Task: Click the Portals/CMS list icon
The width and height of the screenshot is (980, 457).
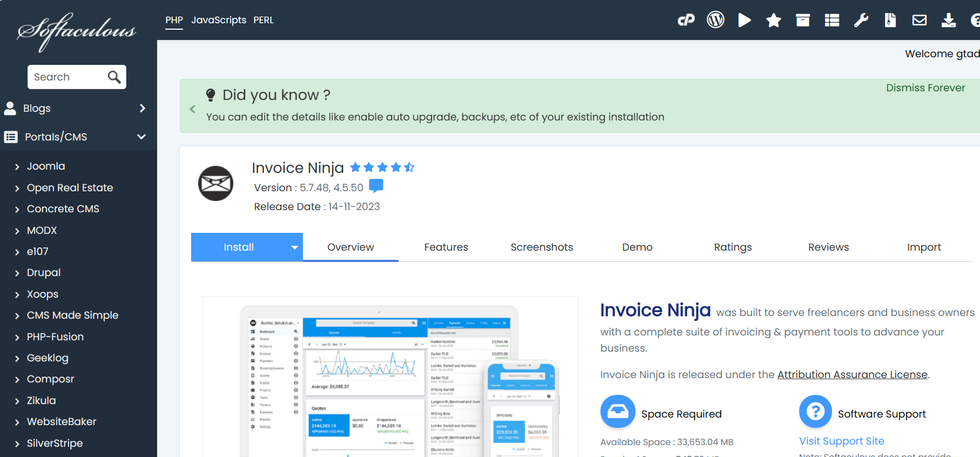Action: 11,137
